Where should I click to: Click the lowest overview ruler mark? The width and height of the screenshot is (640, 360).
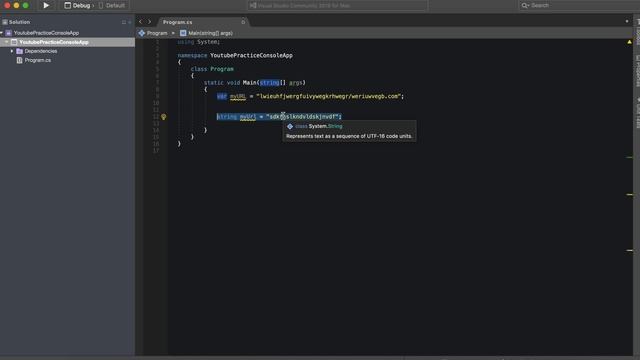point(629,250)
